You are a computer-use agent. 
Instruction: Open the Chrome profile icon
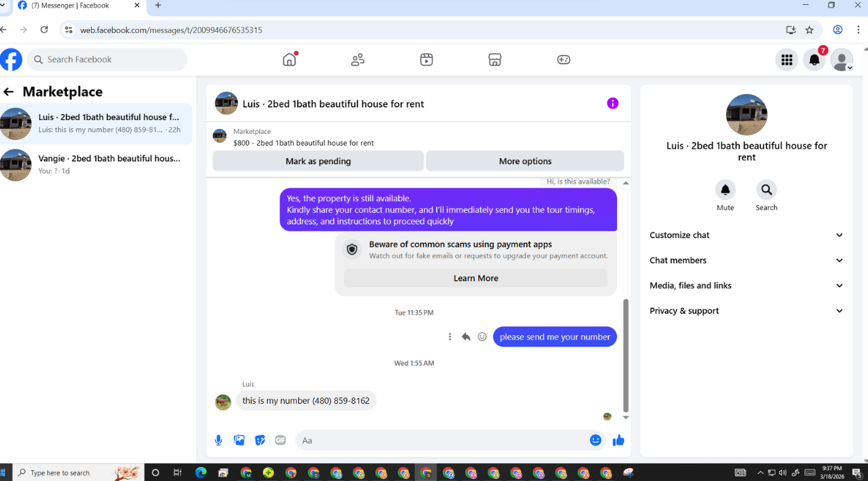pyautogui.click(x=838, y=30)
